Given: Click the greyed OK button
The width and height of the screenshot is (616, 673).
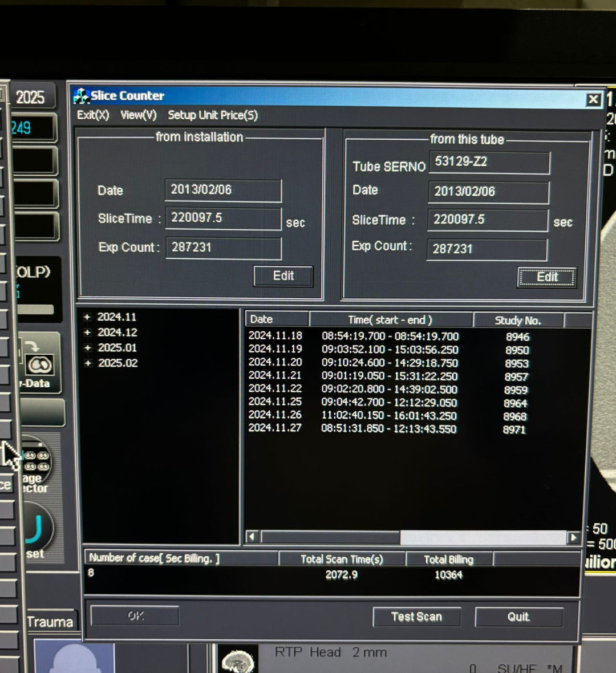Looking at the screenshot, I should [135, 615].
